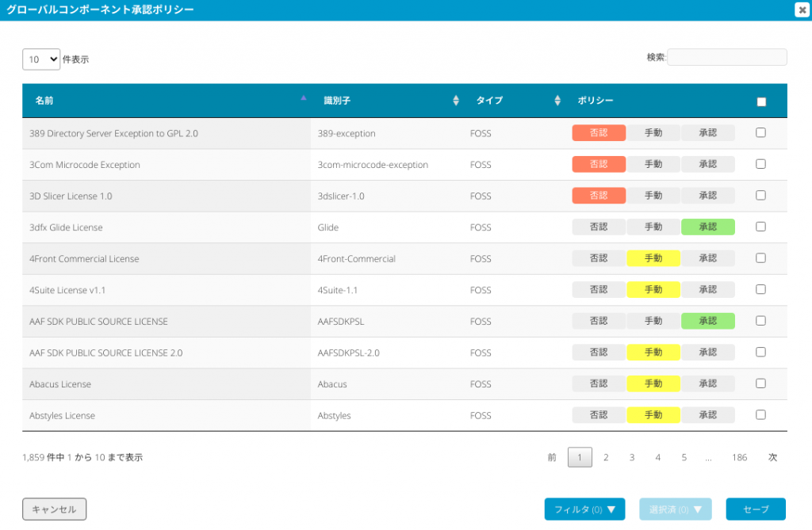The width and height of the screenshot is (812, 530).
Task: Click the セーブ button to save
Action: (x=756, y=509)
